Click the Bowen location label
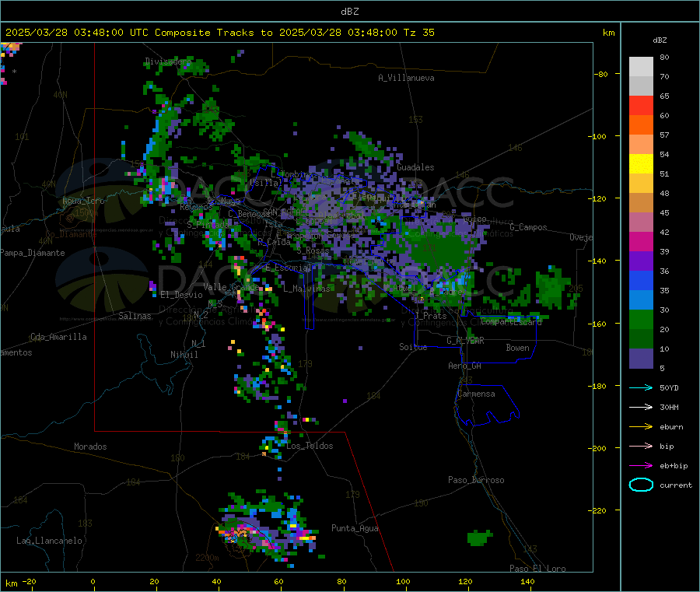Image resolution: width=700 pixels, height=592 pixels. 517,348
